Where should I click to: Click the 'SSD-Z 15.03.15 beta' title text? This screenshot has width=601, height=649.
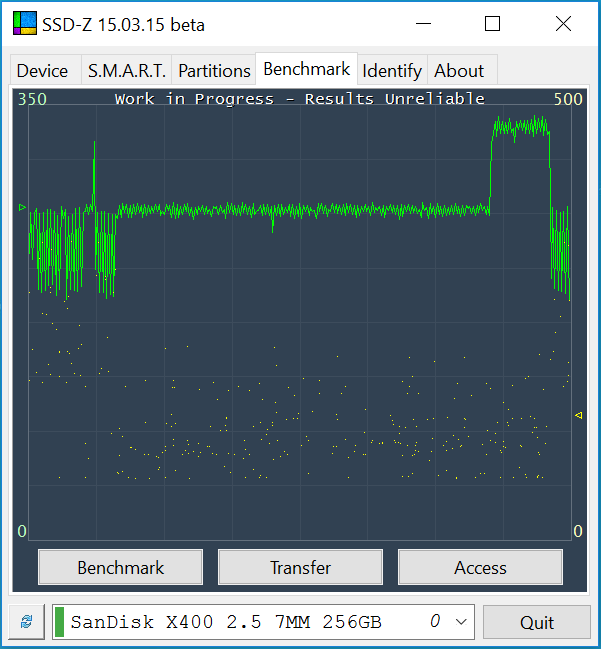[x=123, y=25]
